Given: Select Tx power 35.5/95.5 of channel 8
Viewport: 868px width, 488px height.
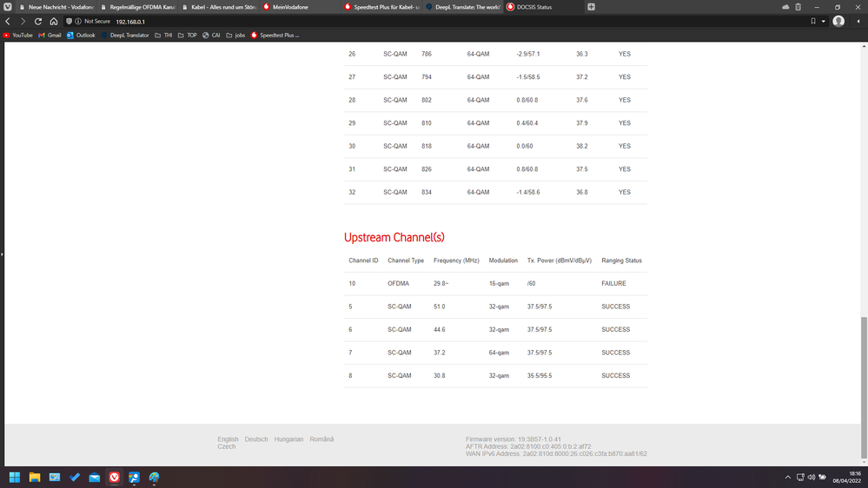Looking at the screenshot, I should tap(540, 376).
